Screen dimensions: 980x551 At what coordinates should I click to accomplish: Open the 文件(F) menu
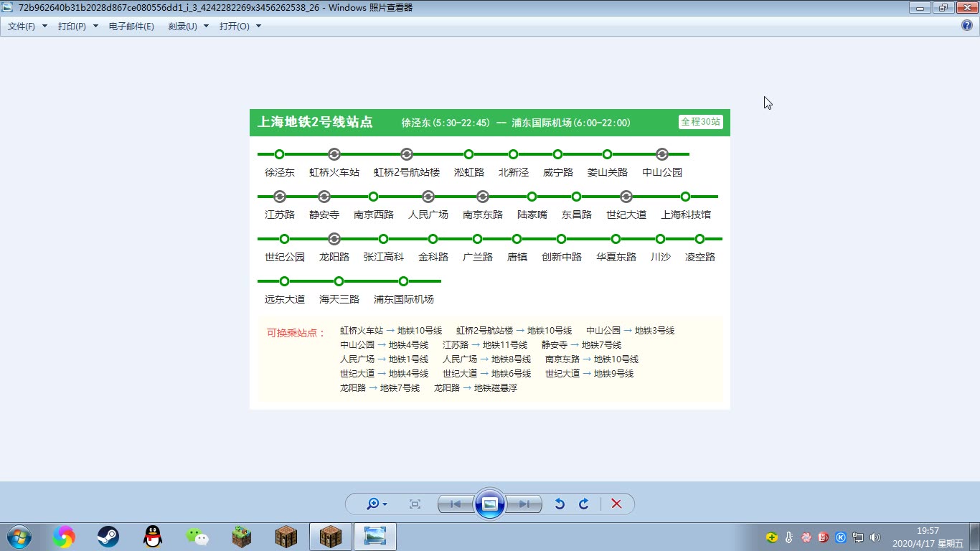[27, 26]
